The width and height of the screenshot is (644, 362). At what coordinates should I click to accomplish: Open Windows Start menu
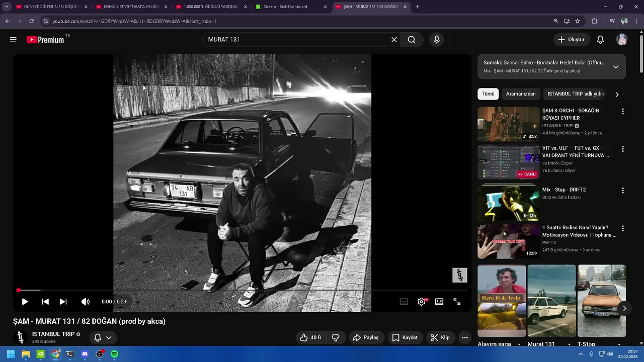pos(11,354)
